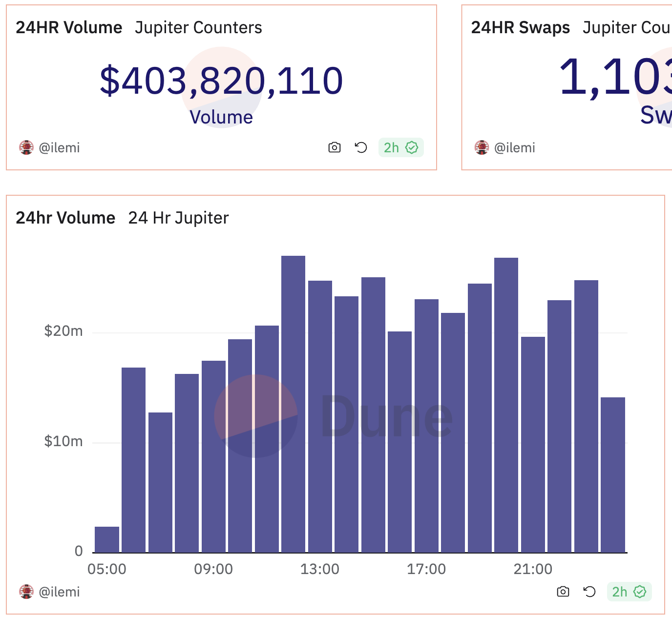Click the $403,820,110 volume counter value

click(221, 81)
